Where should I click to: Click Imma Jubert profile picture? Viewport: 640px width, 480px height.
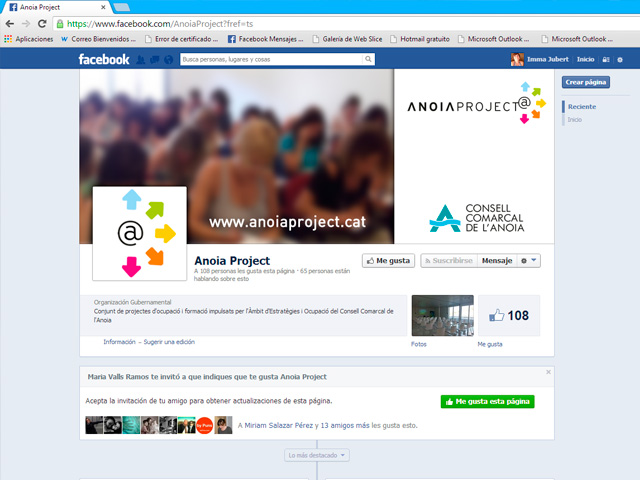click(x=517, y=59)
